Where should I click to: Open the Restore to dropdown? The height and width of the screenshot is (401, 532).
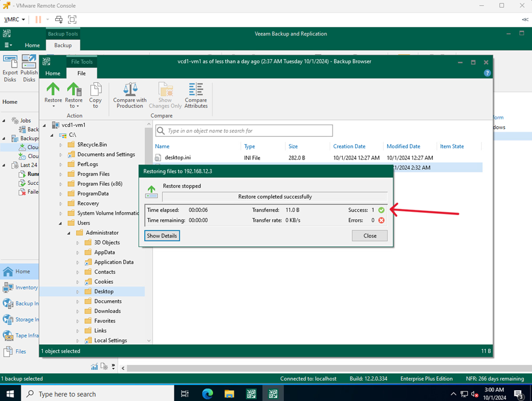(x=74, y=106)
